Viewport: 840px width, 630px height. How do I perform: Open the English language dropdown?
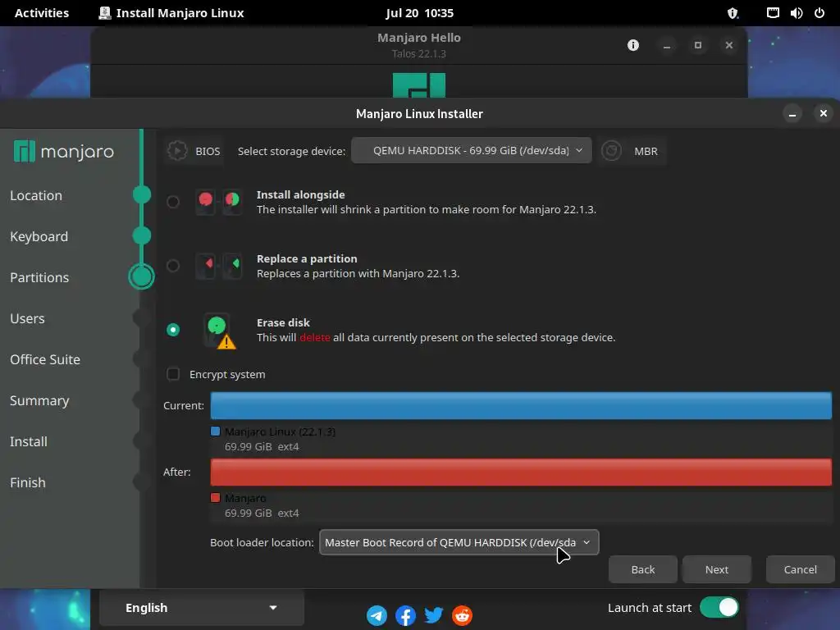(202, 608)
